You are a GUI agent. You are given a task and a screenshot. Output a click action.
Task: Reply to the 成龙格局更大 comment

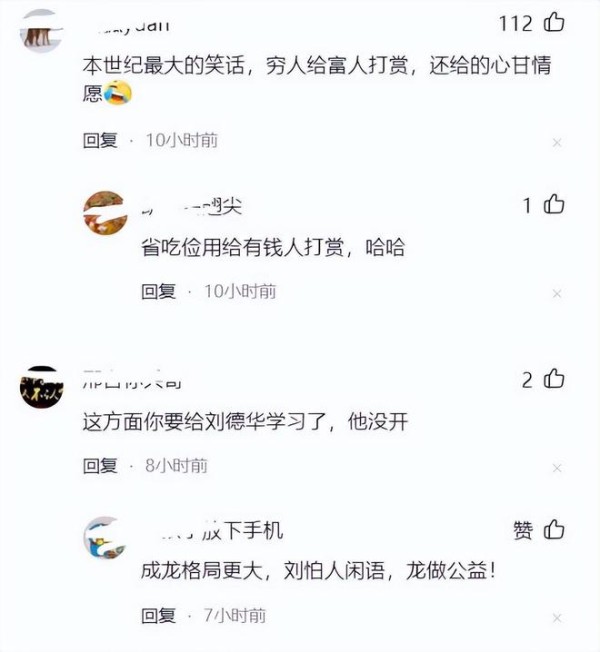(x=158, y=616)
